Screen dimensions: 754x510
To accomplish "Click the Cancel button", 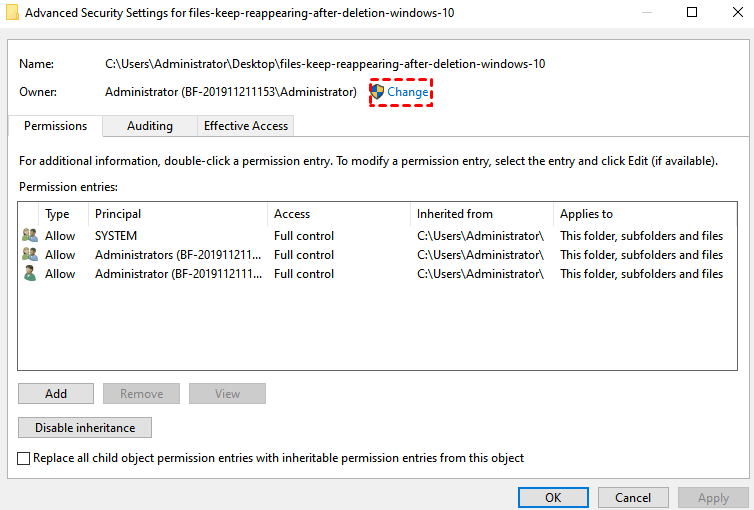I will 633,497.
